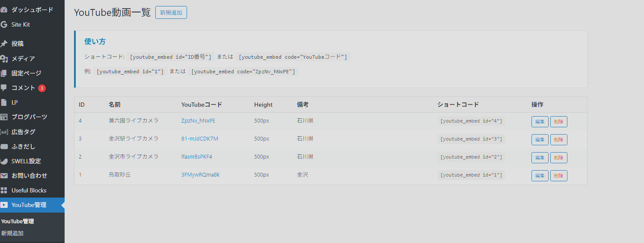Click the SWELL settings icon

4,161
